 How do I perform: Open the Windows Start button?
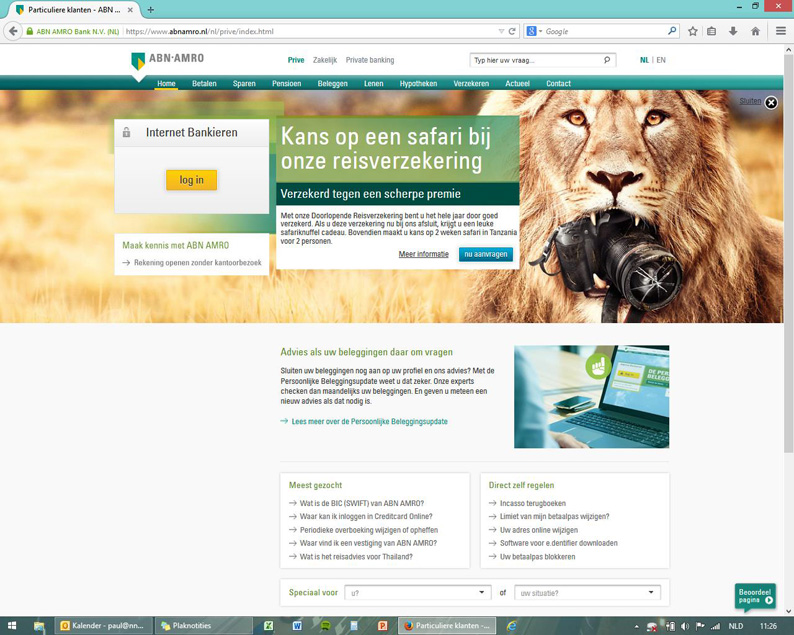pos(12,626)
